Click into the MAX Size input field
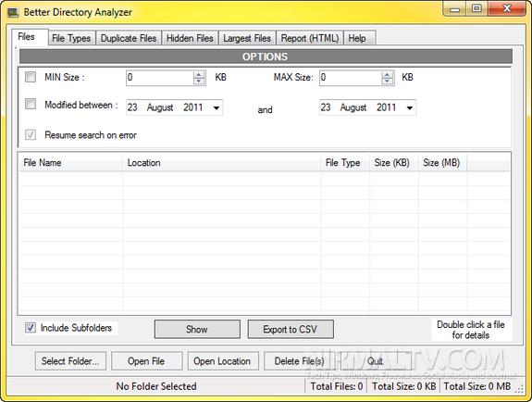 point(351,78)
